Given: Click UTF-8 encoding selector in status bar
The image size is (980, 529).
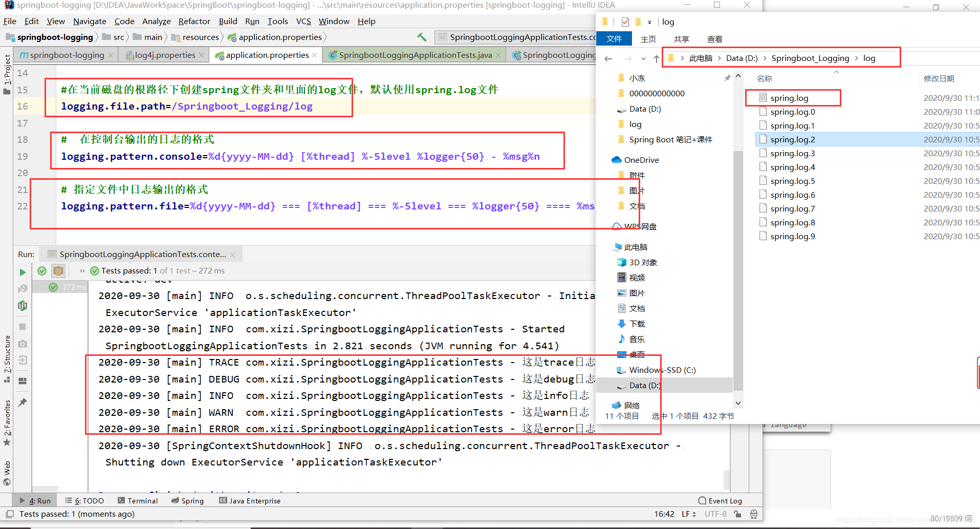Looking at the screenshot, I should (x=715, y=514).
